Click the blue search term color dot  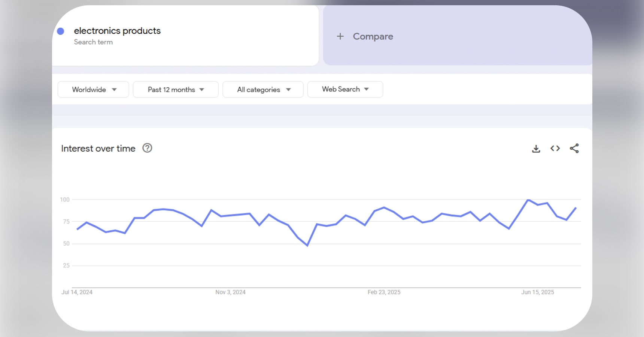coord(60,31)
